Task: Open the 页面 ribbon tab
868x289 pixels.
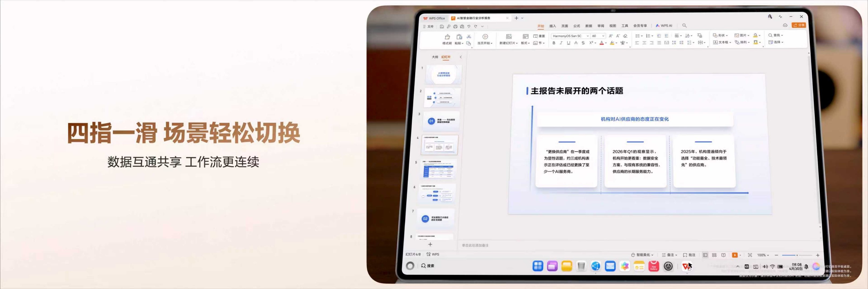Action: pos(565,26)
